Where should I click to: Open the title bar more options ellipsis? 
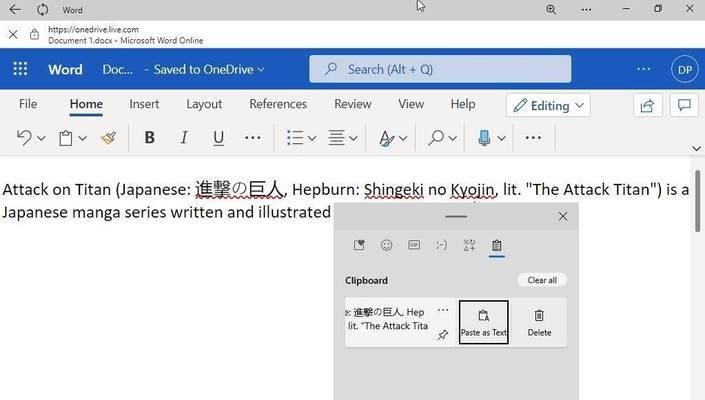click(x=586, y=9)
